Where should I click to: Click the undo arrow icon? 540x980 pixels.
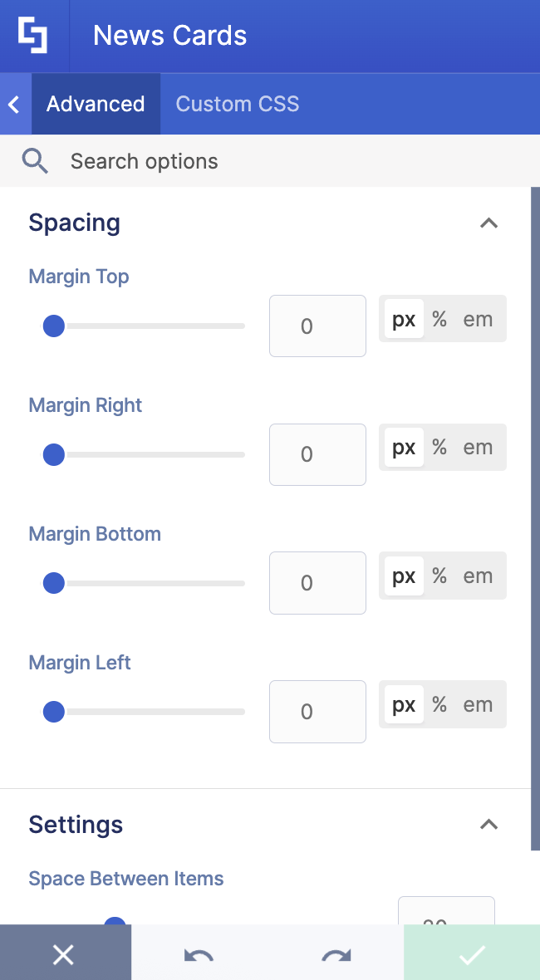coord(199,955)
